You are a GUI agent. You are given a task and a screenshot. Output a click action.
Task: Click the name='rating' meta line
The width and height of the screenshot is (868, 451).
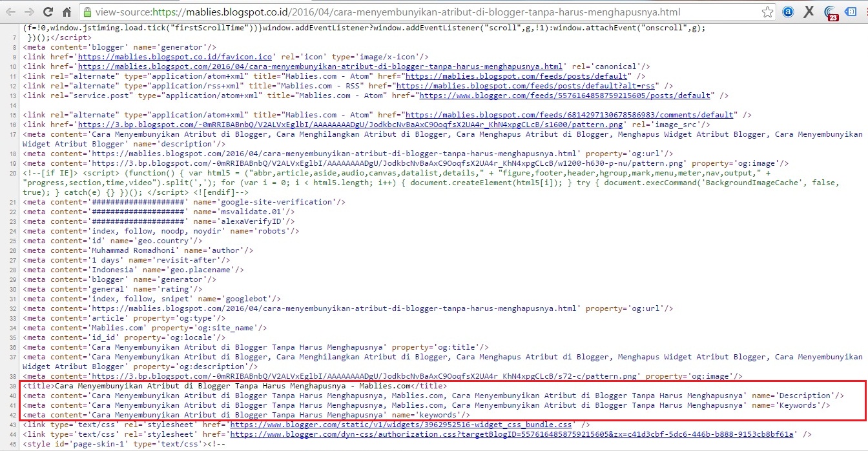pos(112,289)
